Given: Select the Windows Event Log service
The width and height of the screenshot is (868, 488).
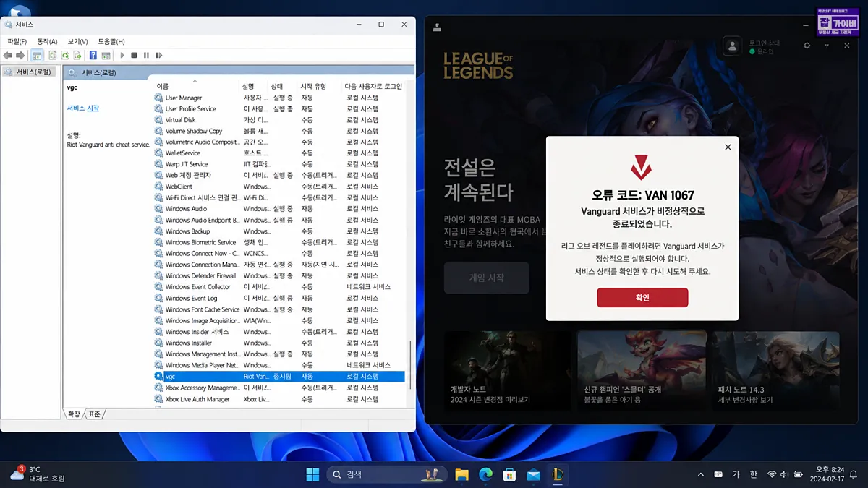Looking at the screenshot, I should pyautogui.click(x=279, y=298).
